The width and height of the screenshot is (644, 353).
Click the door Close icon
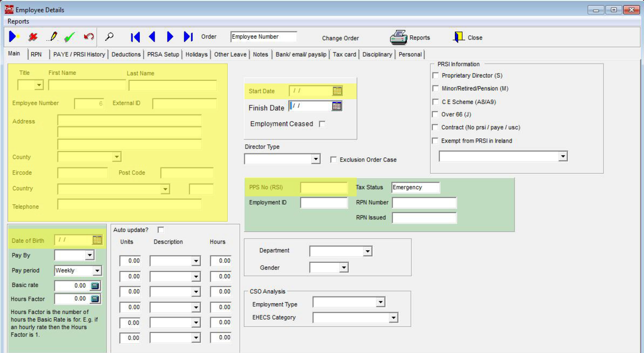click(459, 37)
